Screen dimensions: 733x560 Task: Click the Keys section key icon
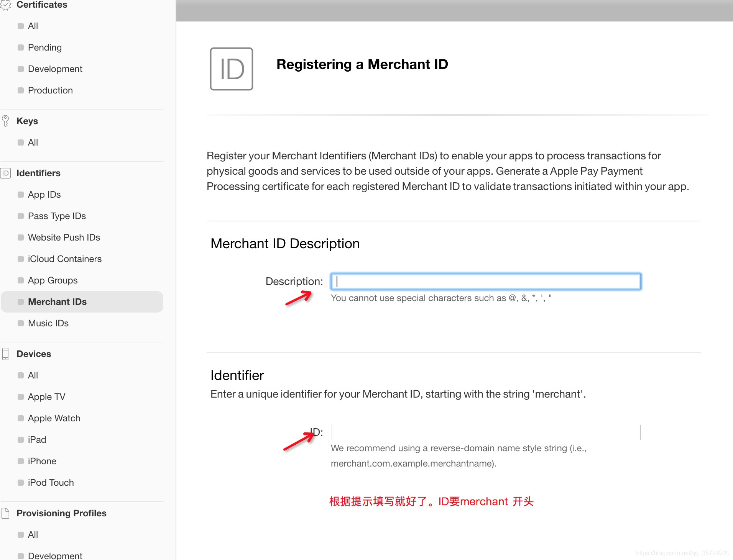click(x=5, y=121)
